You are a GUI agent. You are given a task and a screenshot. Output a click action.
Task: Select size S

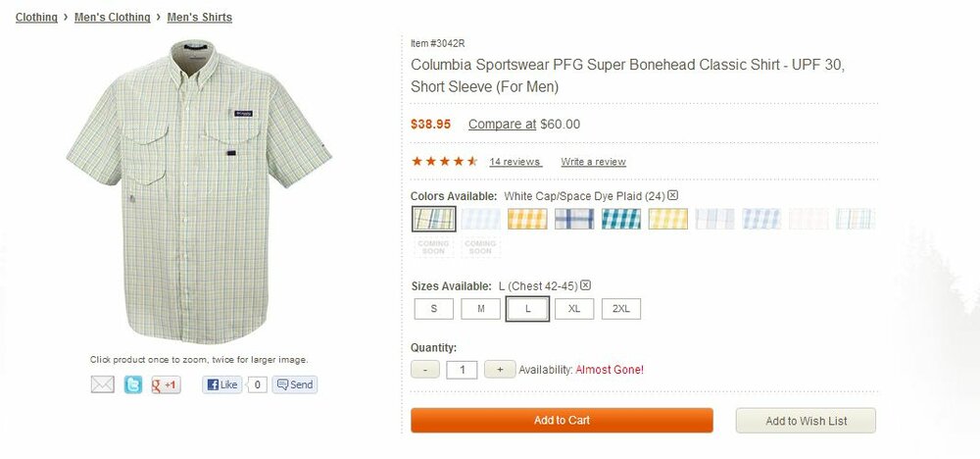[434, 309]
